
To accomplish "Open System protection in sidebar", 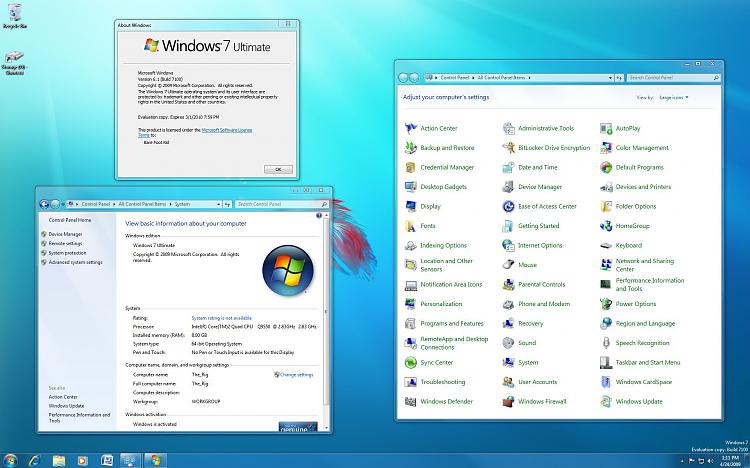I will tap(67, 253).
